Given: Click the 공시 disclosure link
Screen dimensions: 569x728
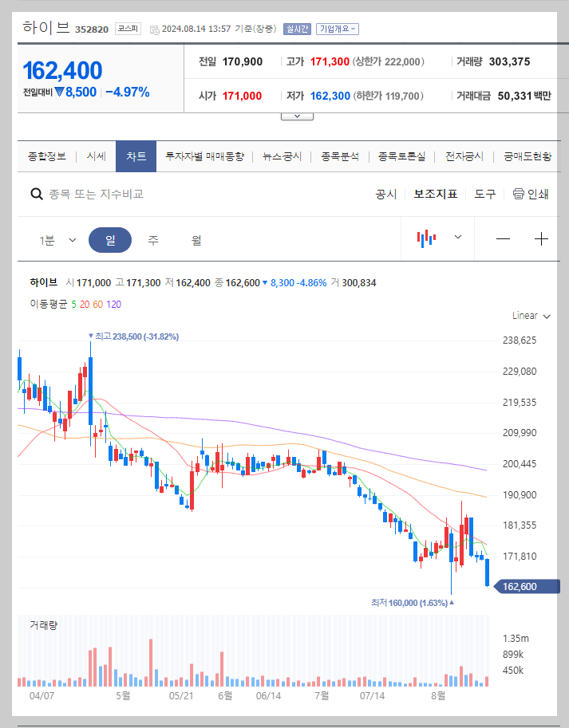Looking at the screenshot, I should tap(386, 194).
